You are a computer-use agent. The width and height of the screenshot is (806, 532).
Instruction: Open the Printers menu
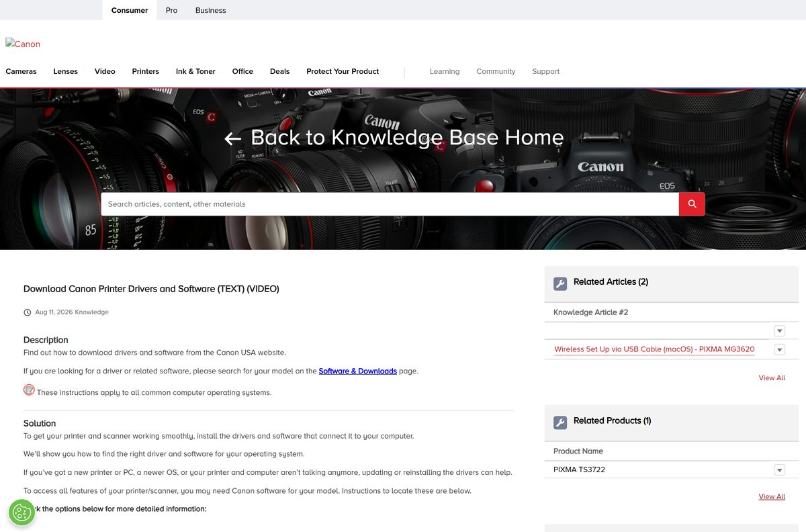(x=146, y=71)
